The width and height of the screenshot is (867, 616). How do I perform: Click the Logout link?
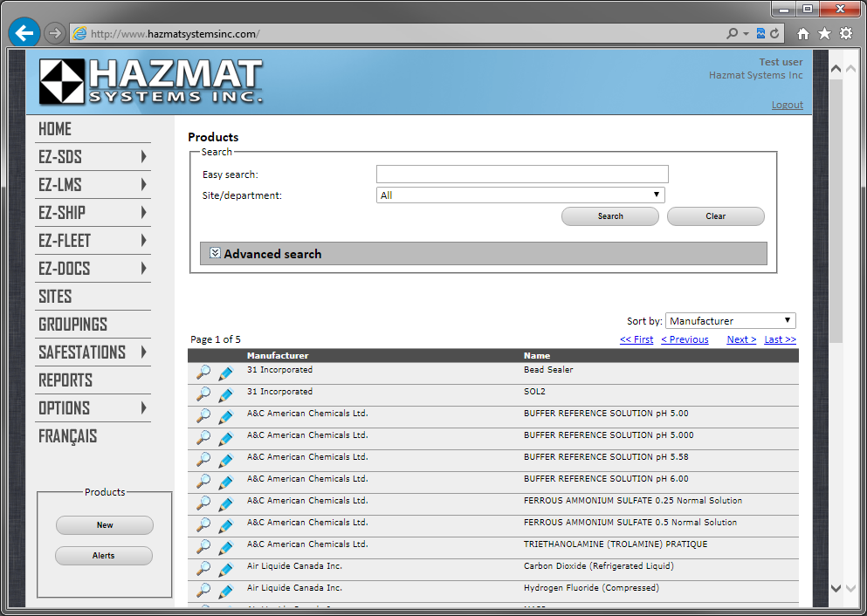(787, 105)
